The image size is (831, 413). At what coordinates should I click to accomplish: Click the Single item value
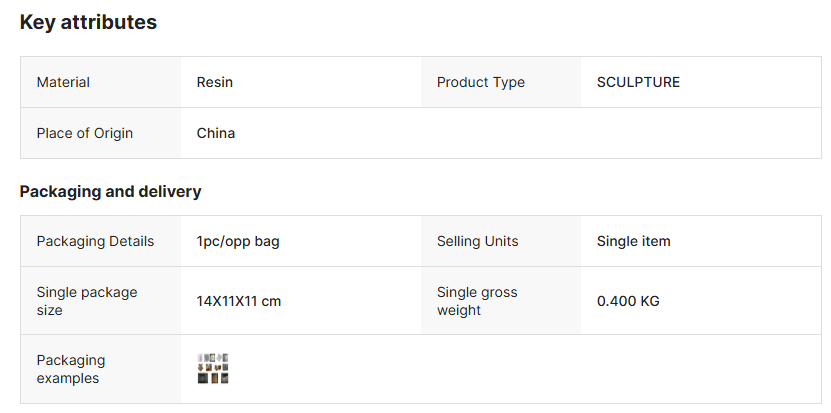633,241
